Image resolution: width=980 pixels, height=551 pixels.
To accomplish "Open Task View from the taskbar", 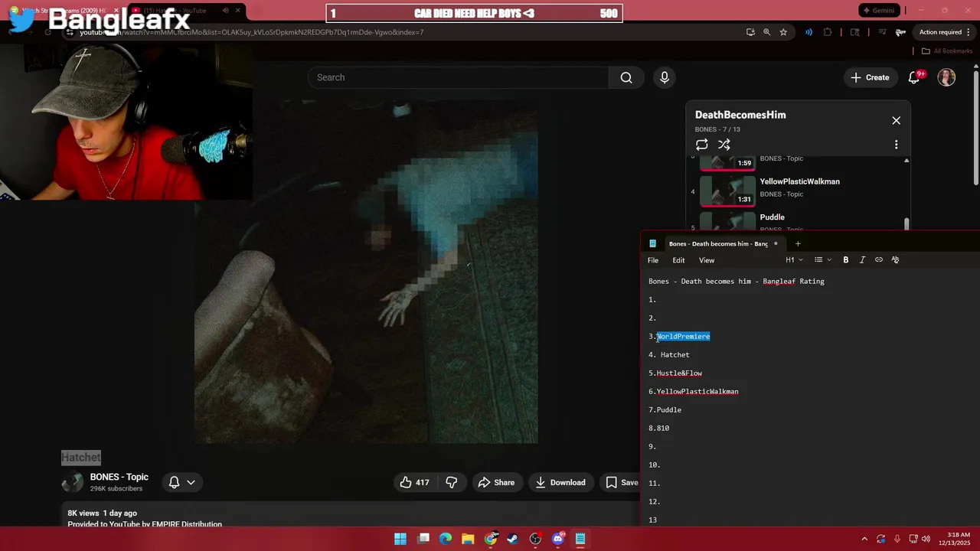I will 423,539.
